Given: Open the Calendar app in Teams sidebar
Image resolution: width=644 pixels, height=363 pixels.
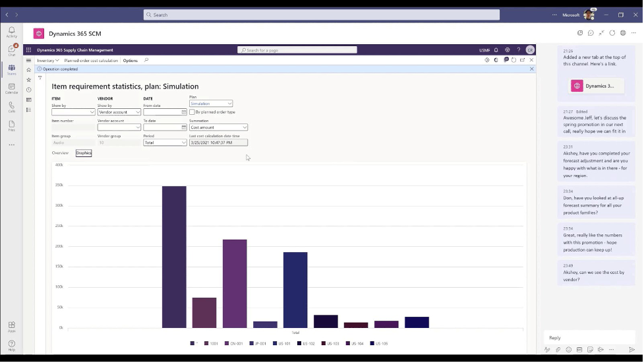Looking at the screenshot, I should click(12, 87).
